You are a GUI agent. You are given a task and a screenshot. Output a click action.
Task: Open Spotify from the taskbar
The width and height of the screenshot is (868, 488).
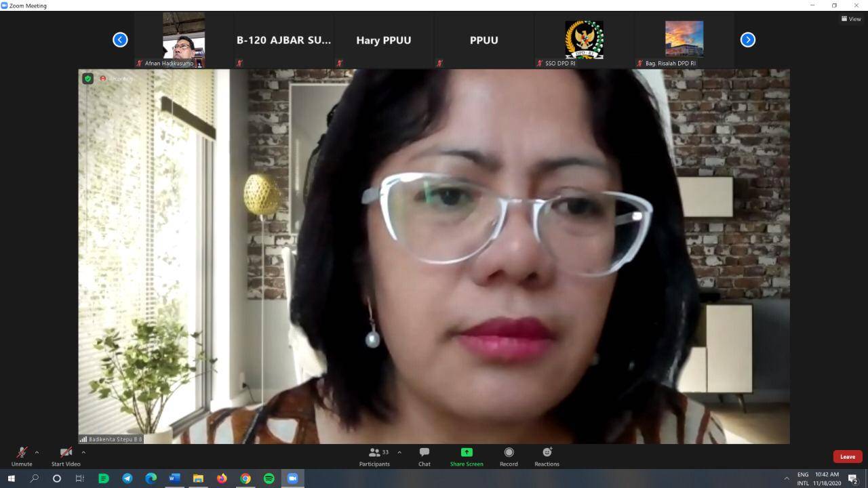coord(269,479)
